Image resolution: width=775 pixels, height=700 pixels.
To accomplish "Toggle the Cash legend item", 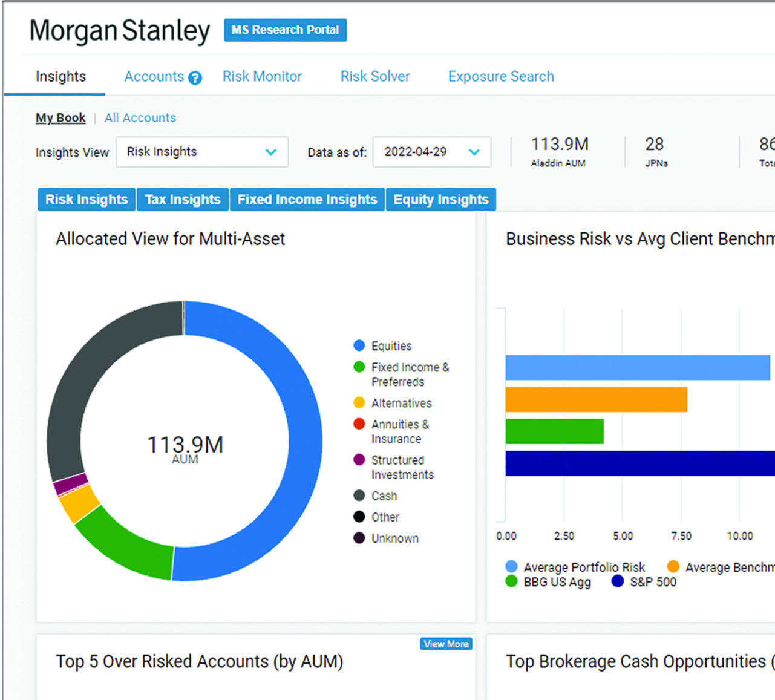I will 375,496.
